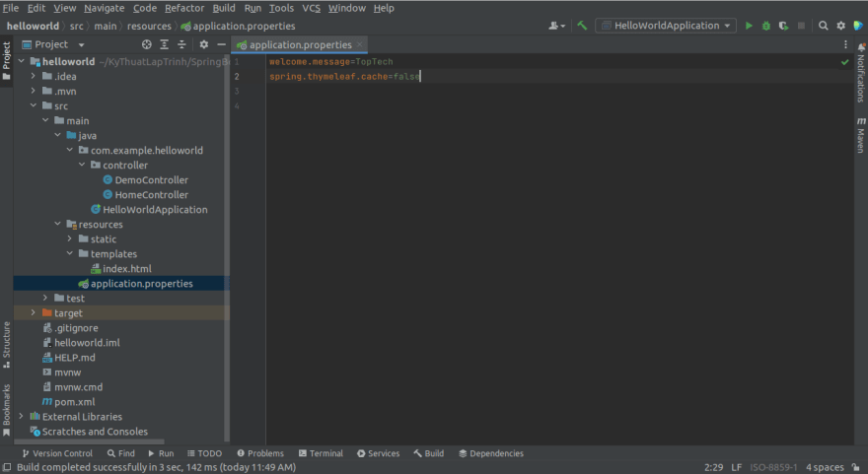868x474 pixels.
Task: Click resources breadcrumb in navigation bar
Action: (x=149, y=26)
